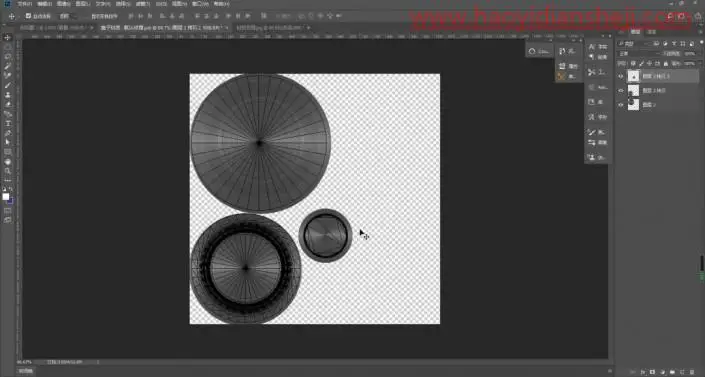Screen dimensions: 705x377
Task: Switch to the third document tab
Action: click(x=272, y=27)
